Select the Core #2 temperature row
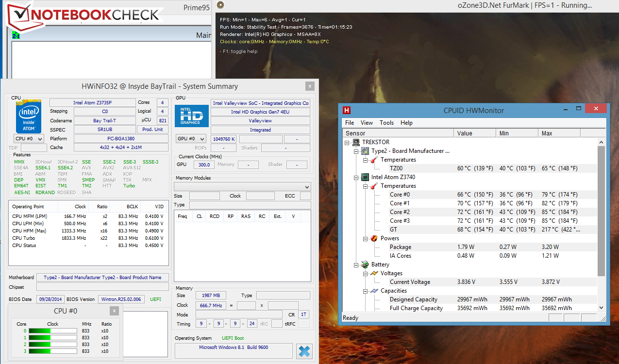619x364 pixels. (470, 212)
